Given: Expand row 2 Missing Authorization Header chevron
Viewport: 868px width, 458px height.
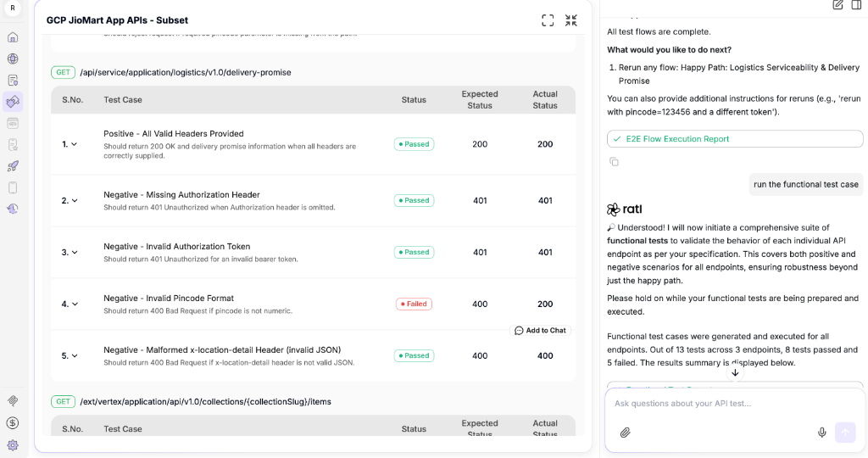Looking at the screenshot, I should click(75, 201).
